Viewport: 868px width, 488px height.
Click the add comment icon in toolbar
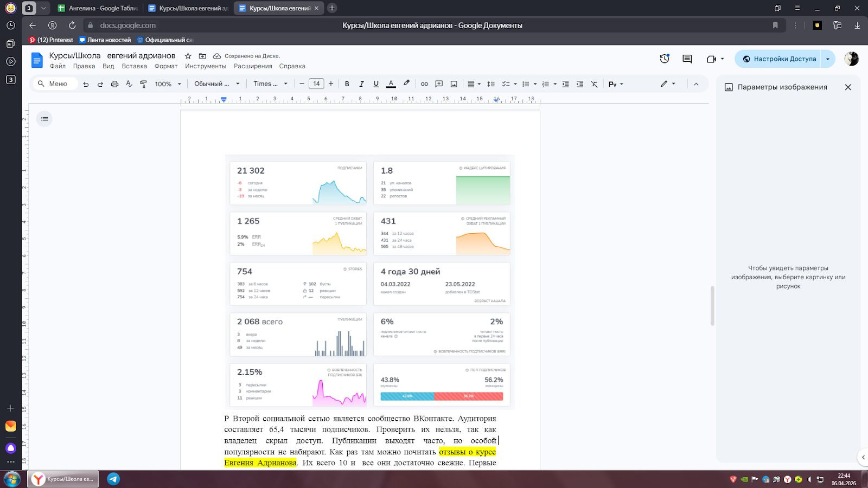pyautogui.click(x=439, y=84)
